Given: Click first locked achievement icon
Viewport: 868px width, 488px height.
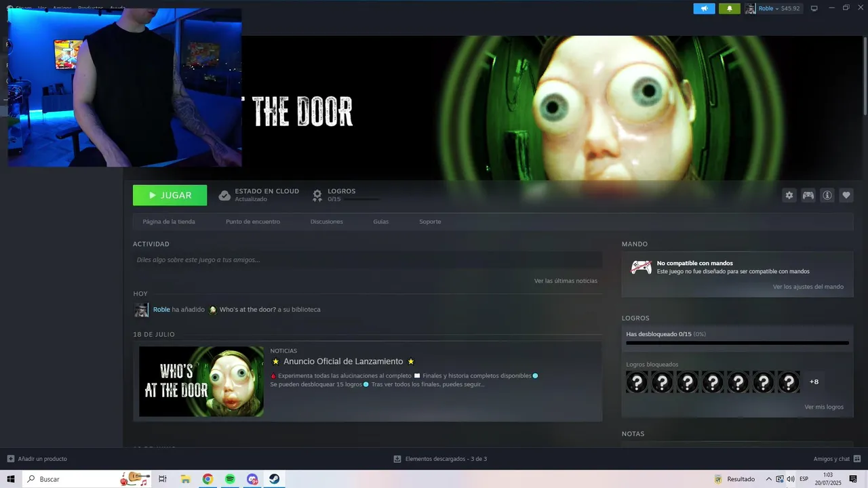Looking at the screenshot, I should pyautogui.click(x=637, y=382).
